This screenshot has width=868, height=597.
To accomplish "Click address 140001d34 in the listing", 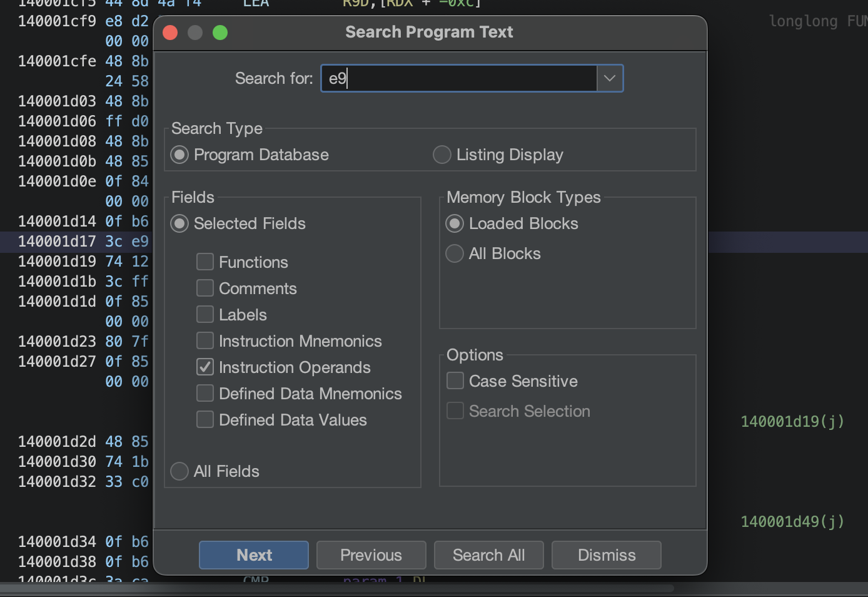I will tap(57, 542).
